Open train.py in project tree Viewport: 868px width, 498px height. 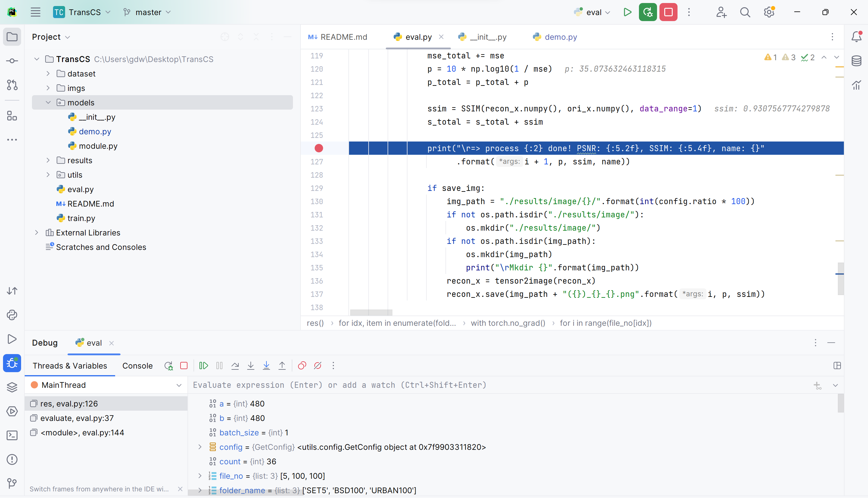[81, 218]
